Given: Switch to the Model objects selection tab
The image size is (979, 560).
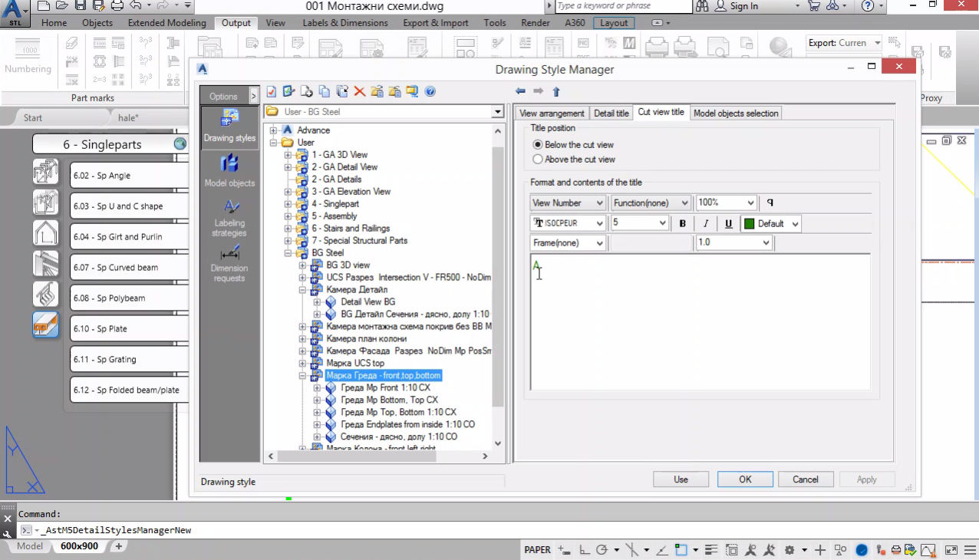Looking at the screenshot, I should tap(736, 114).
